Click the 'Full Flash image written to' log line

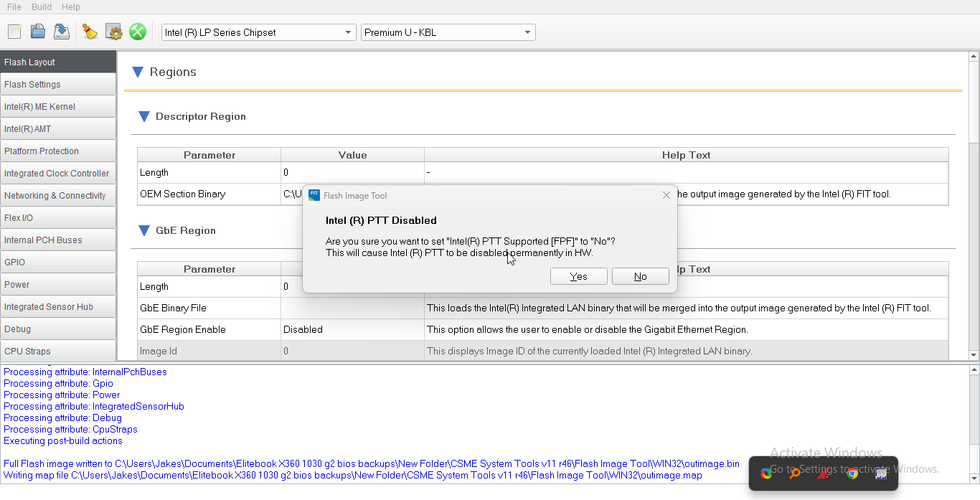tap(372, 463)
